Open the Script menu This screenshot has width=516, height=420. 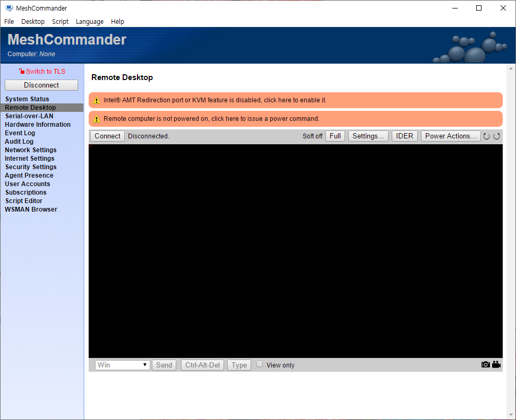(60, 21)
